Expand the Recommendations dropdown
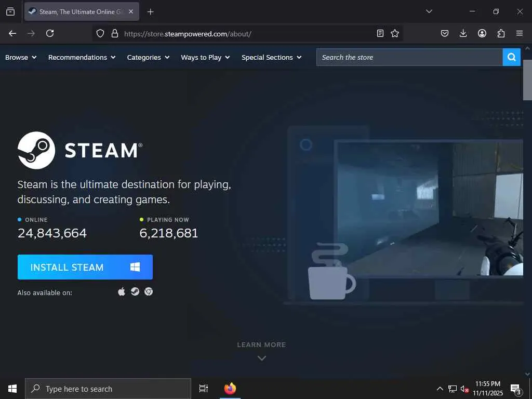The width and height of the screenshot is (532, 399). coord(82,57)
